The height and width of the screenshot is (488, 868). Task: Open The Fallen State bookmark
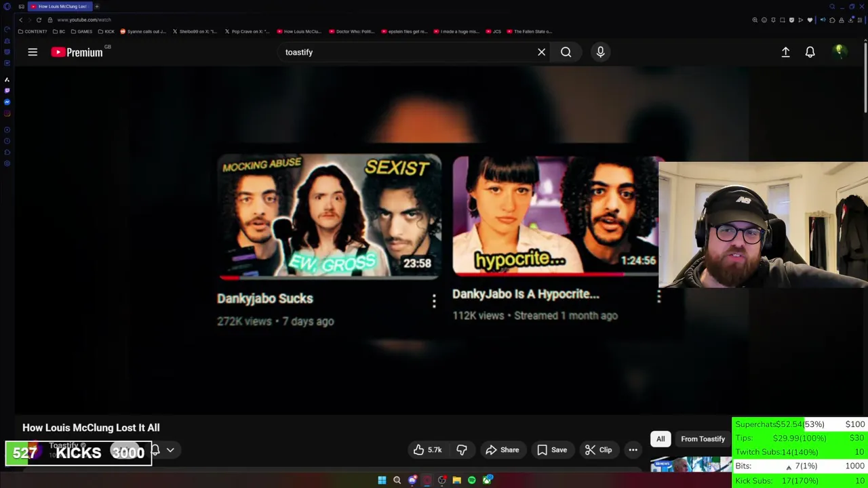point(529,31)
